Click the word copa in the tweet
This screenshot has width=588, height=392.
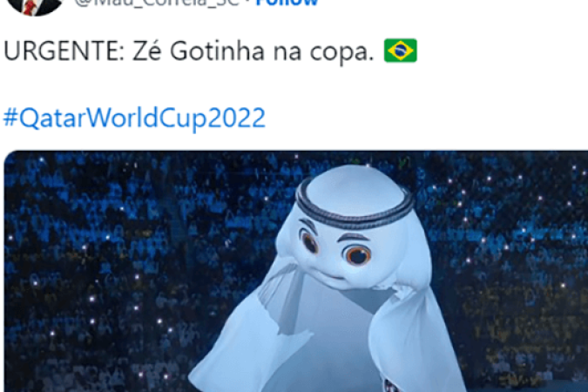pyautogui.click(x=341, y=52)
